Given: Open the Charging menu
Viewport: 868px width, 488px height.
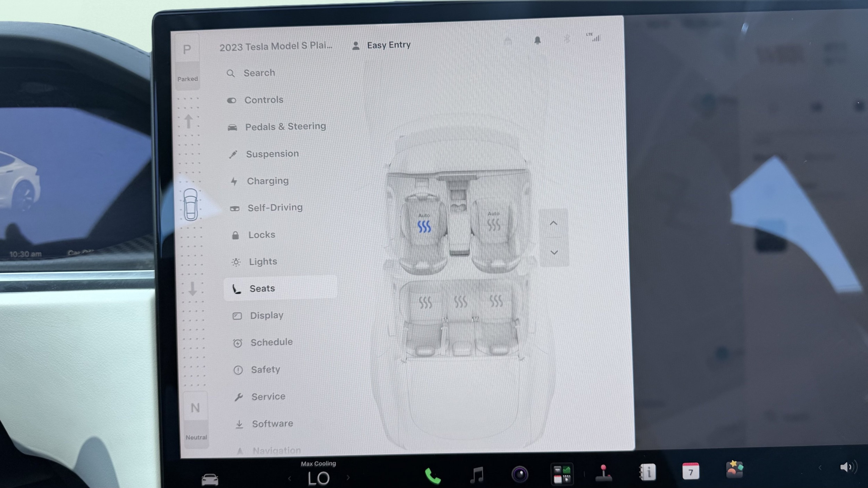Looking at the screenshot, I should 259,181.
